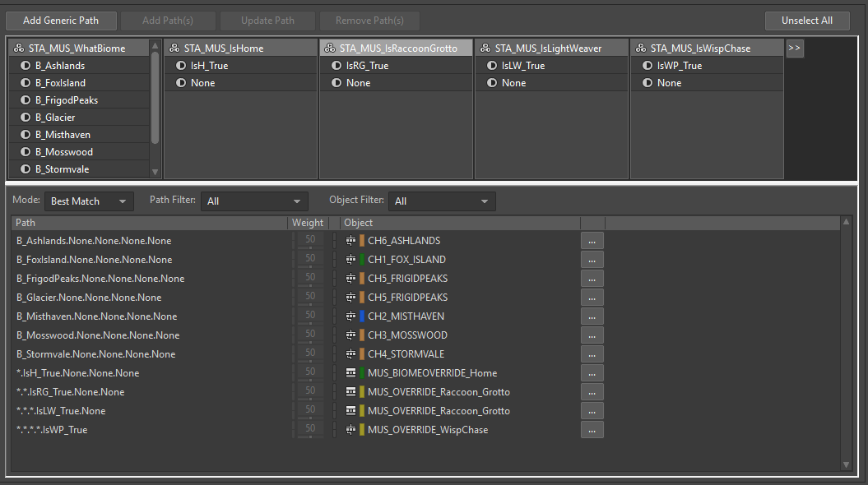Select the IsH_True state

(209, 66)
